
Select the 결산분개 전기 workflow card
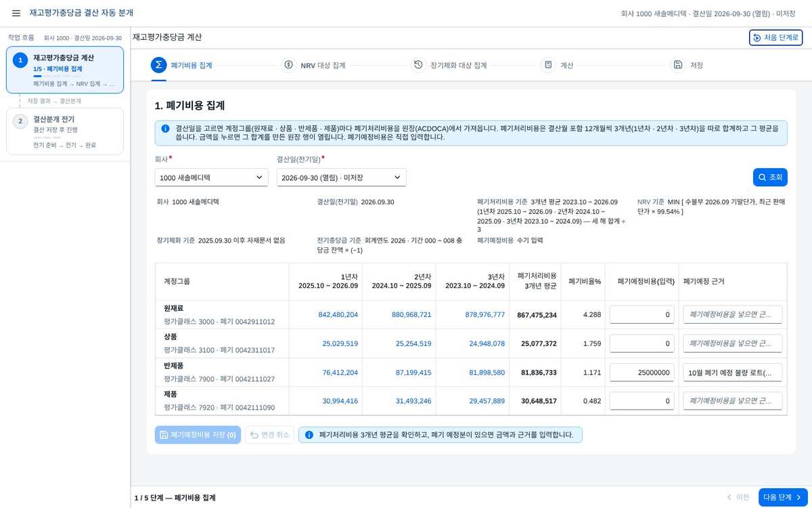tap(65, 131)
